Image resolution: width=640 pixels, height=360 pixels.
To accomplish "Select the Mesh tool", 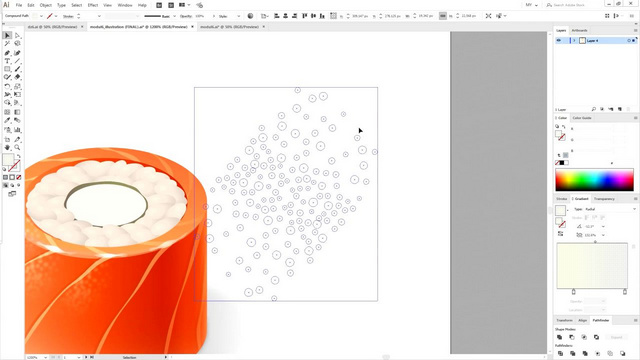I will (x=7, y=112).
